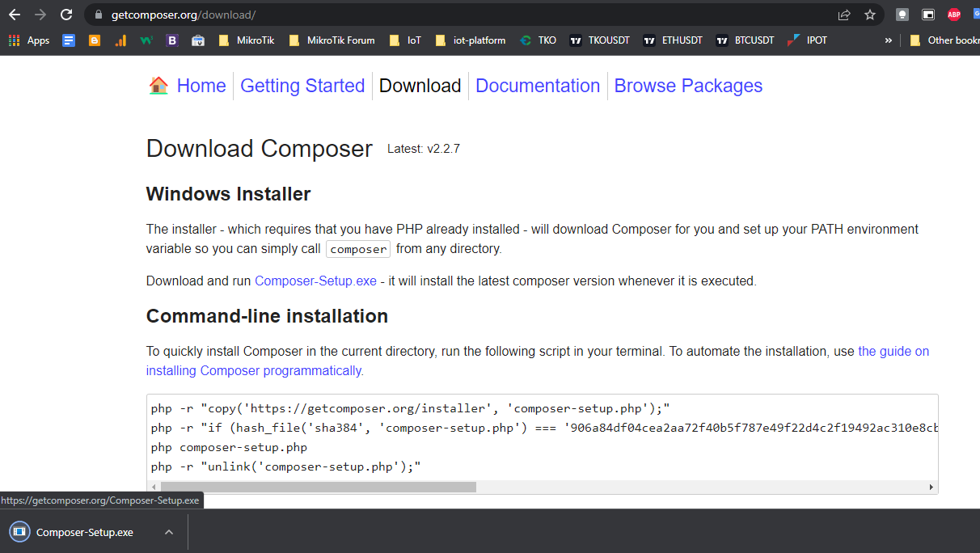Screen dimensions: 980x553
Task: Bookmark this page with the star icon
Action: (x=869, y=14)
